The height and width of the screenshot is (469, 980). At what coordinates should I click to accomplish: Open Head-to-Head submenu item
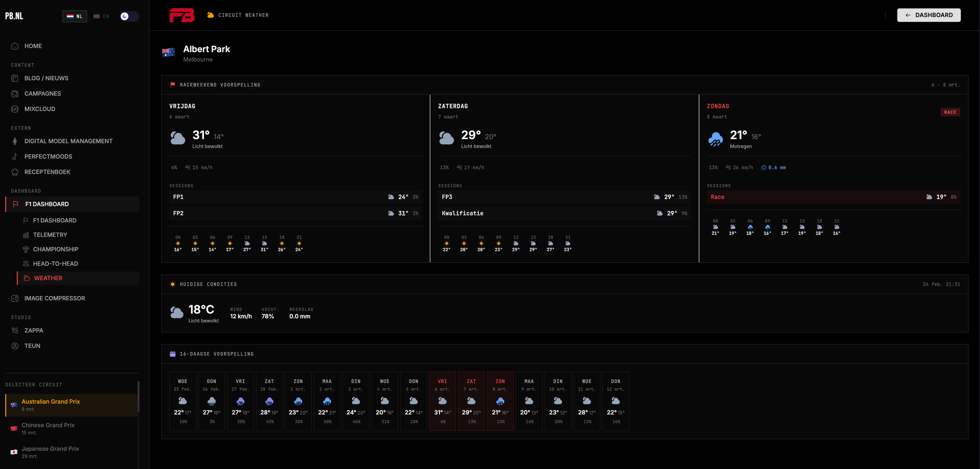point(55,264)
